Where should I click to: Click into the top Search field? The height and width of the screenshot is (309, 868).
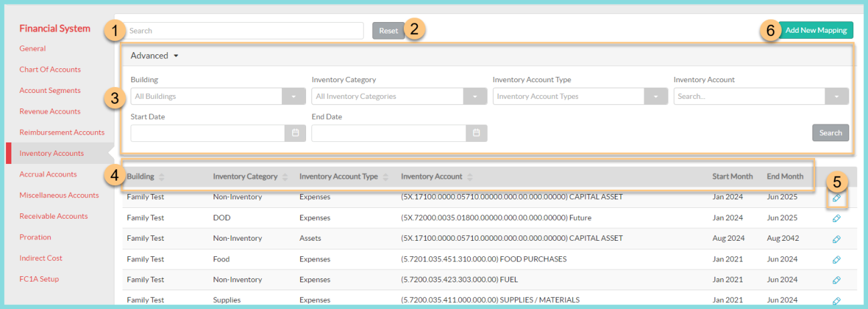coord(245,31)
